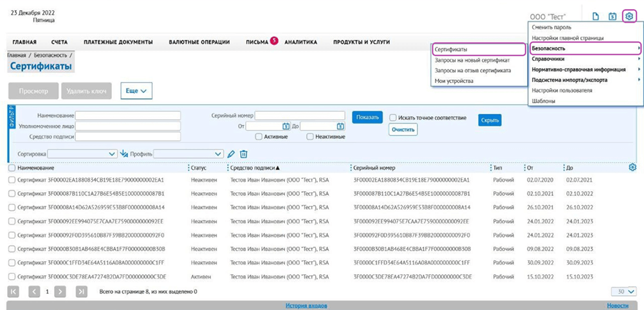Select the certificate ending in 0C3DE checkbox
644x310 pixels.
[x=12, y=277]
